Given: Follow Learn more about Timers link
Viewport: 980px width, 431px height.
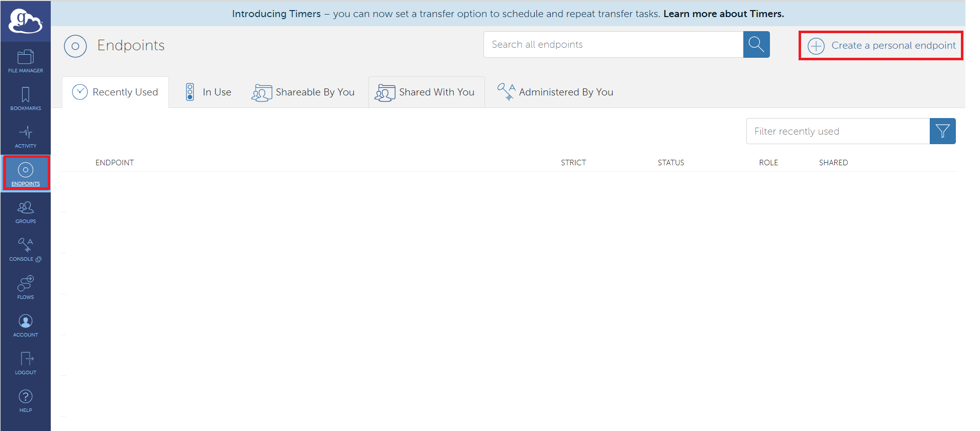Looking at the screenshot, I should click(x=723, y=14).
